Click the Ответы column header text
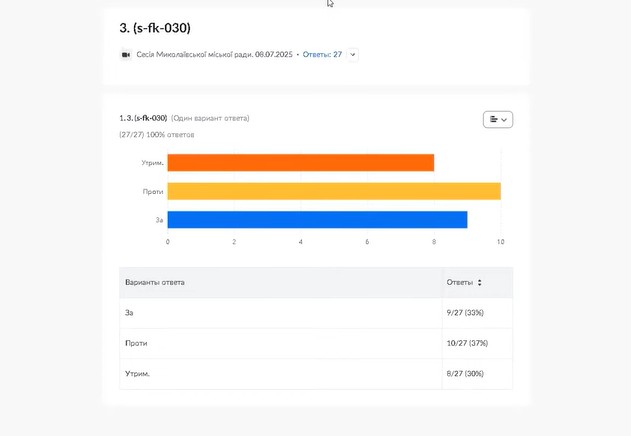Viewport: 631px width, 436px height. (x=459, y=283)
